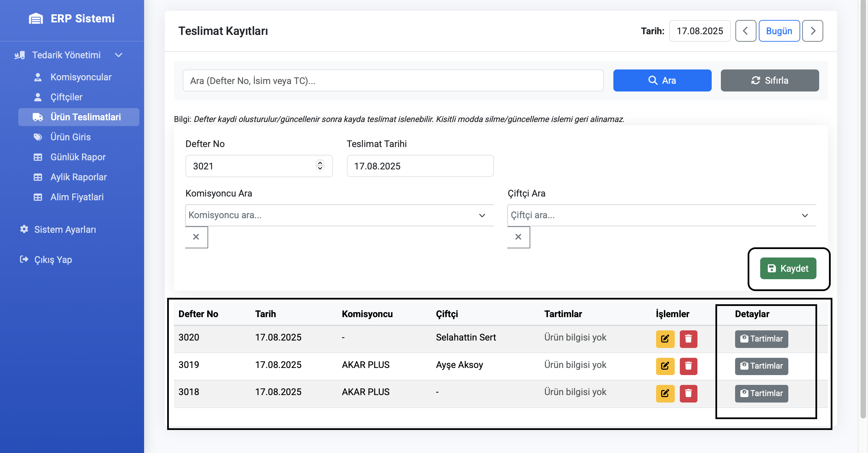This screenshot has height=453, width=868.
Task: Click the Komisyoncular person icon
Action: coord(38,77)
